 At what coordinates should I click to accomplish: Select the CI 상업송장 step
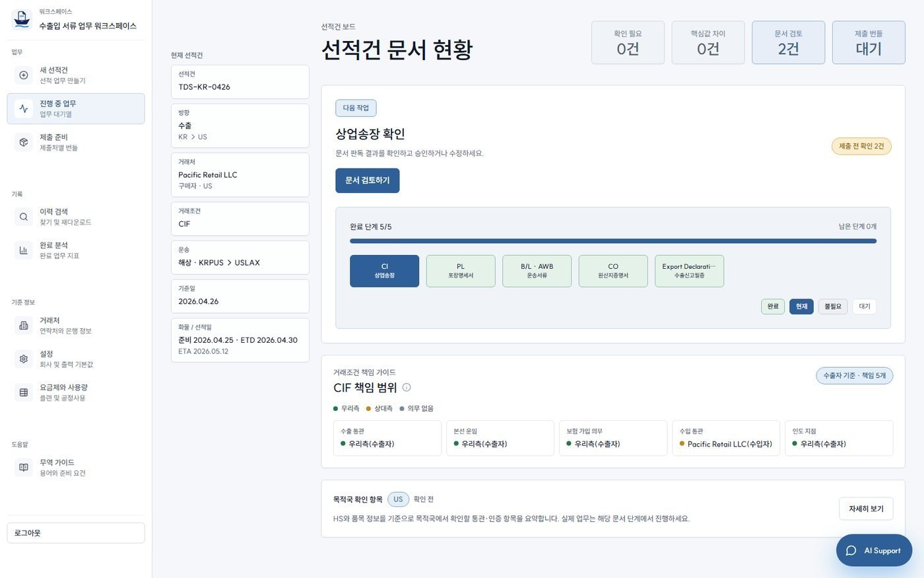(x=385, y=271)
